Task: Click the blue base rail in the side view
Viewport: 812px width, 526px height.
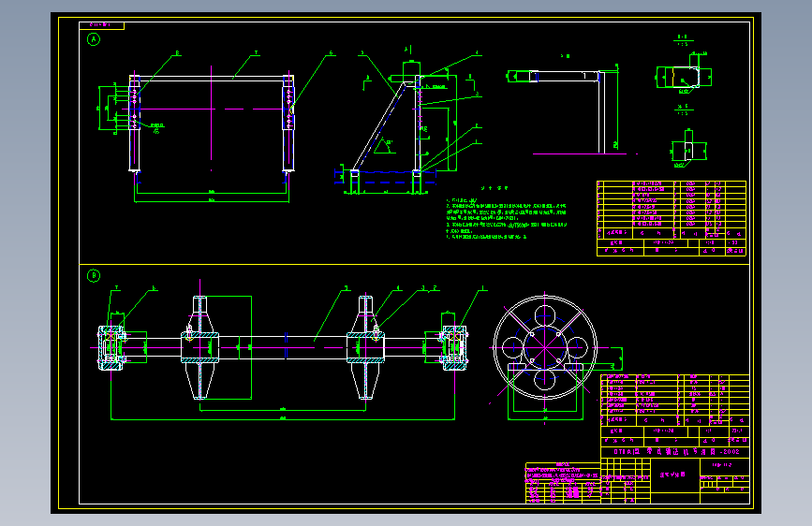Action: point(386,177)
